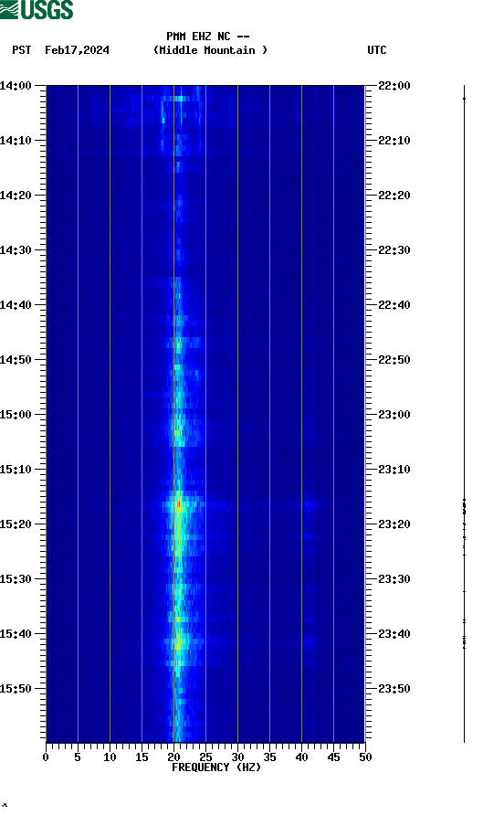504x815 pixels.
Task: Click the red peak-energy spot near 23:16 UTC
Action: (x=178, y=504)
